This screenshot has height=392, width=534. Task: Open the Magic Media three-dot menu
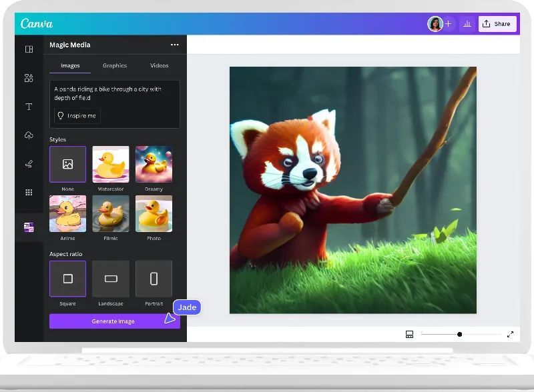pyautogui.click(x=174, y=45)
